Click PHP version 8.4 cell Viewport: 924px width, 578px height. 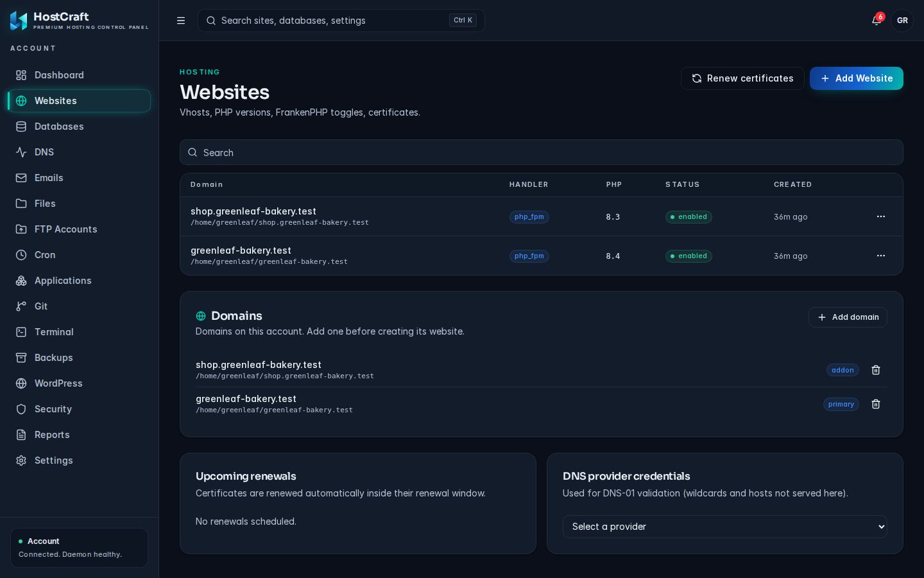point(613,256)
